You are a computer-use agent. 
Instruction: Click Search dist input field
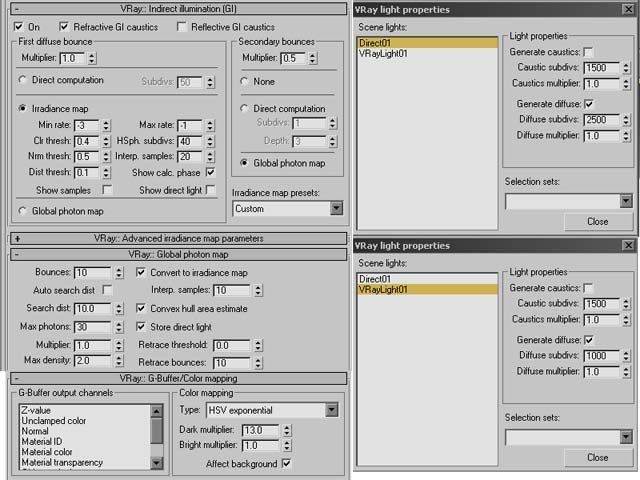click(93, 308)
